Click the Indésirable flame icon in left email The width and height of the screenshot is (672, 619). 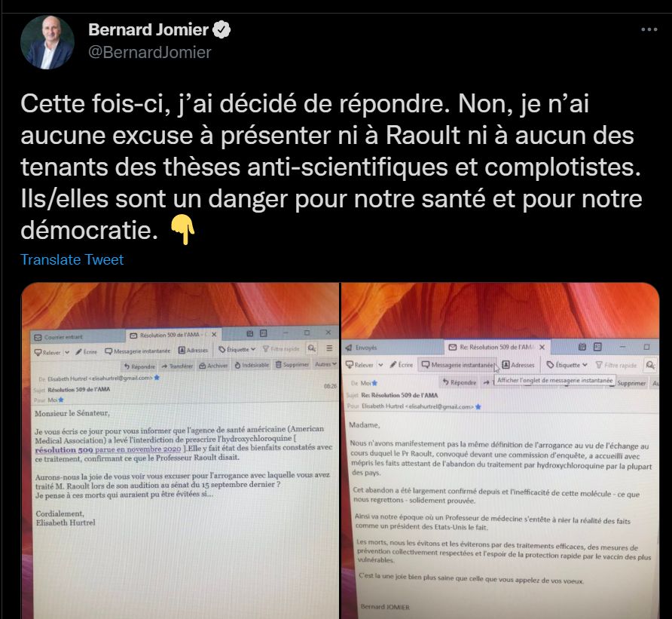(237, 365)
